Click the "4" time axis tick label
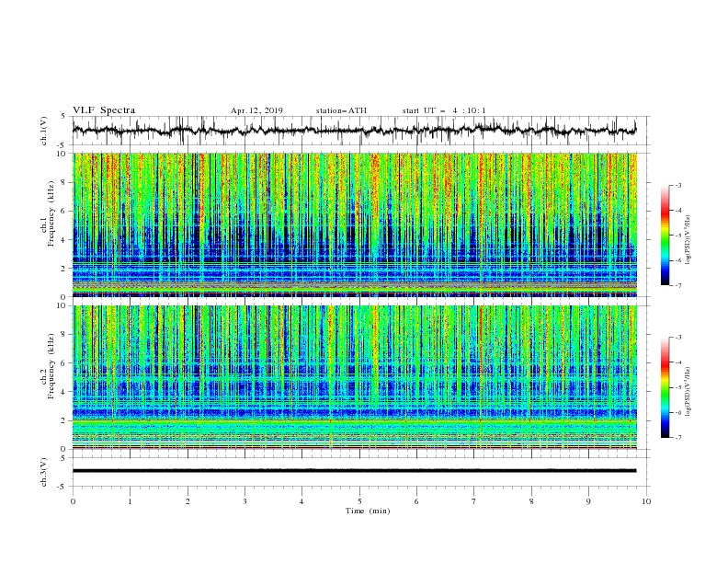Image resolution: width=728 pixels, height=563 pixels. (301, 501)
